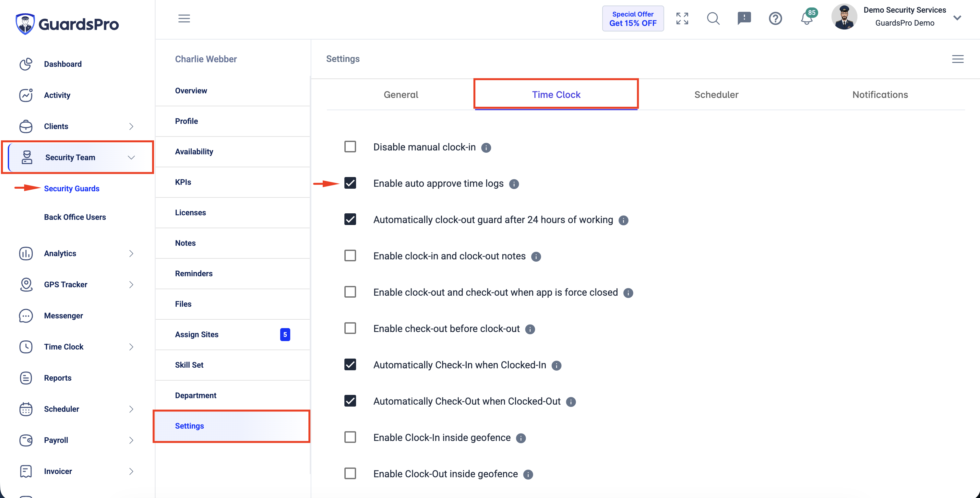Click the Special Offer 15% OFF button
Screen dimensions: 980x498
633,18
